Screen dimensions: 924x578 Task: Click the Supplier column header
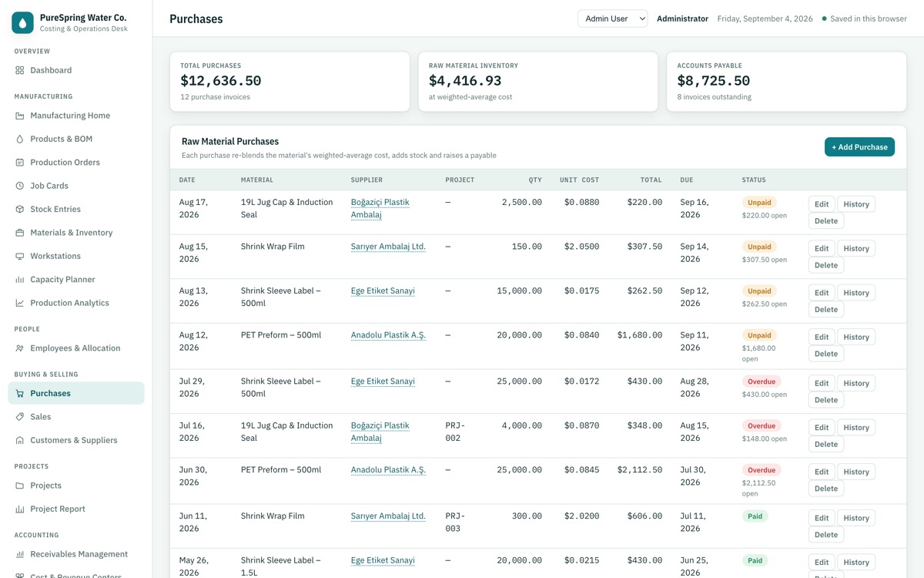tap(368, 180)
